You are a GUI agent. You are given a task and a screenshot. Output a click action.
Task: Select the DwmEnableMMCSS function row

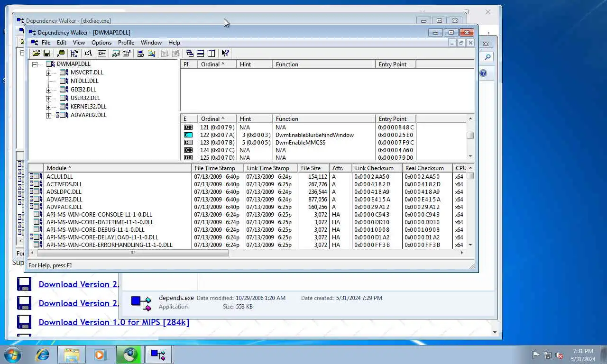(300, 143)
